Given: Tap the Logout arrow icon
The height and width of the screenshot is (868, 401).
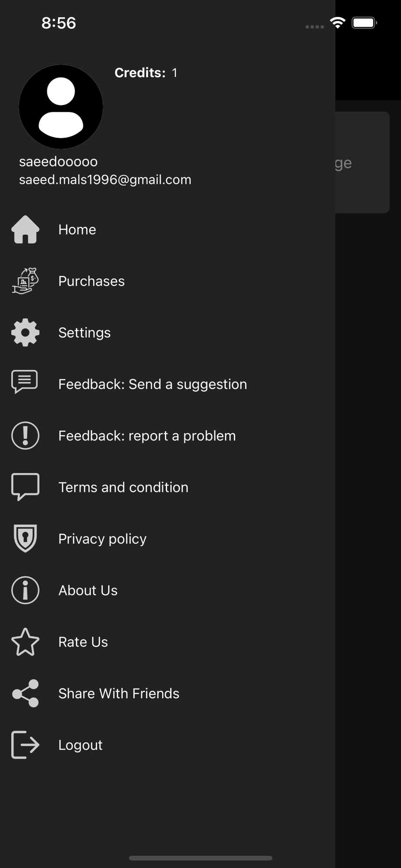Looking at the screenshot, I should [x=25, y=745].
